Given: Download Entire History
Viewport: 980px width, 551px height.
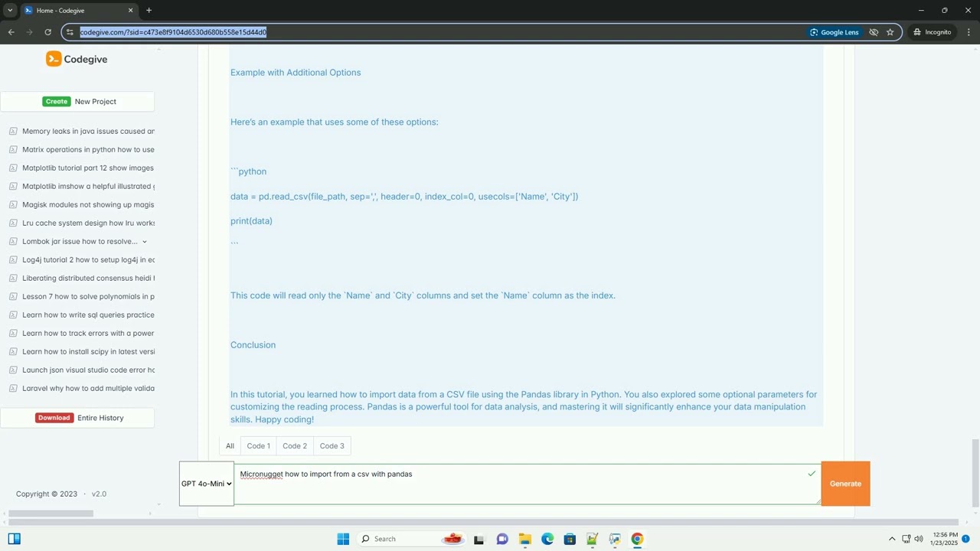Looking at the screenshot, I should point(77,418).
